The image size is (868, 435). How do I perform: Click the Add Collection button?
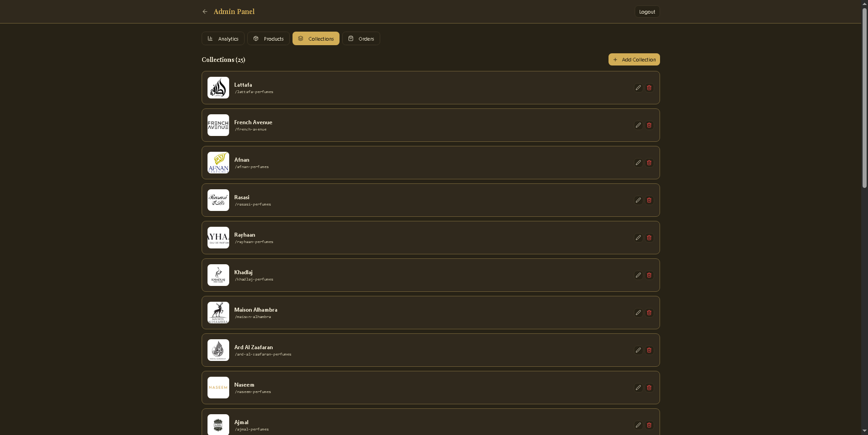pyautogui.click(x=634, y=60)
